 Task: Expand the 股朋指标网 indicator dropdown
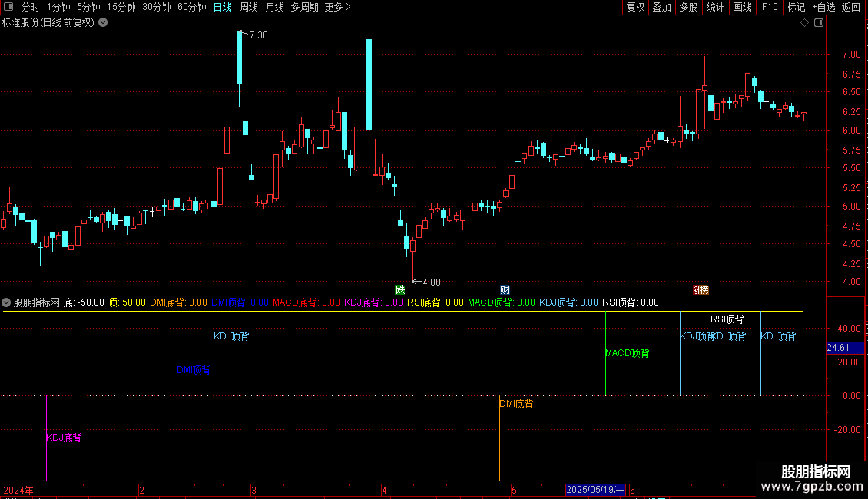[x=6, y=302]
